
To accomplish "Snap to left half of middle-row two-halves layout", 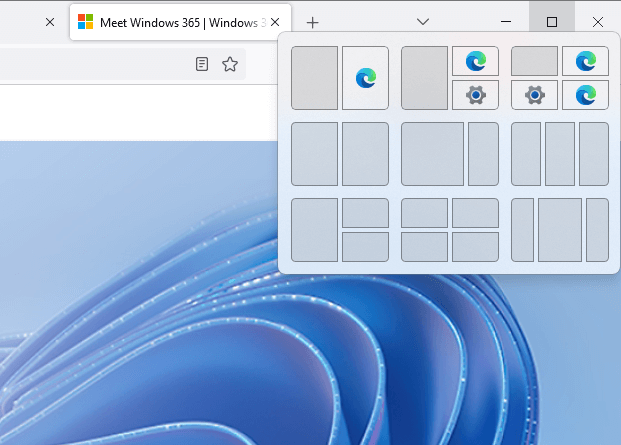I will [x=314, y=154].
